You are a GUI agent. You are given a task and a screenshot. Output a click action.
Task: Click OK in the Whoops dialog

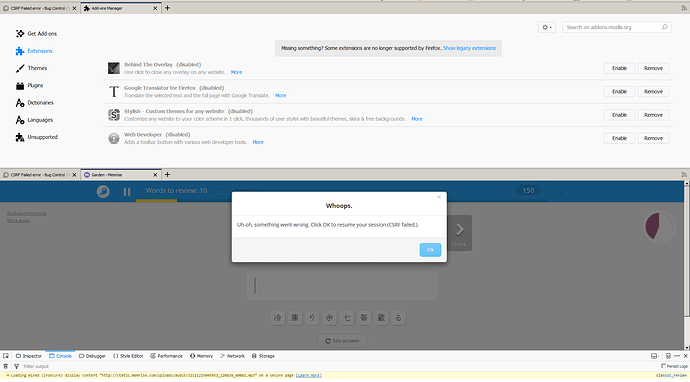(x=430, y=250)
